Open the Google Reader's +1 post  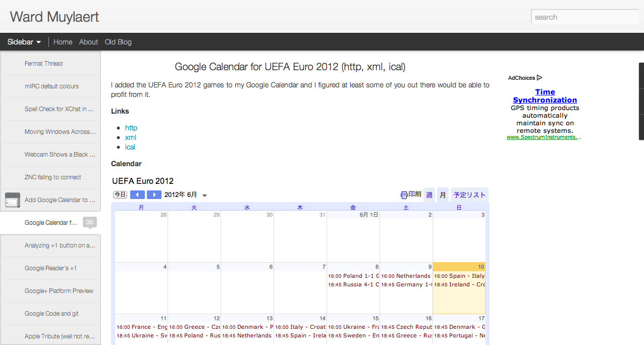tap(50, 268)
